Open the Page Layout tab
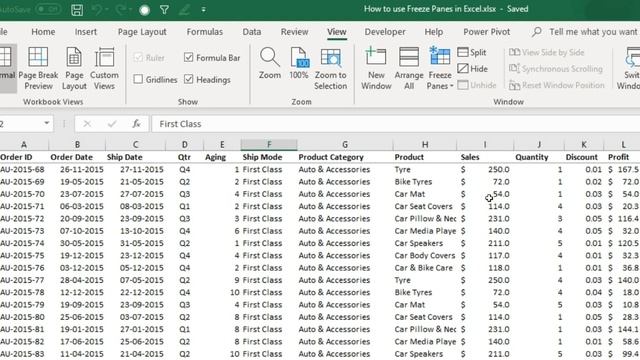This screenshot has height=360, width=640. pyautogui.click(x=142, y=32)
